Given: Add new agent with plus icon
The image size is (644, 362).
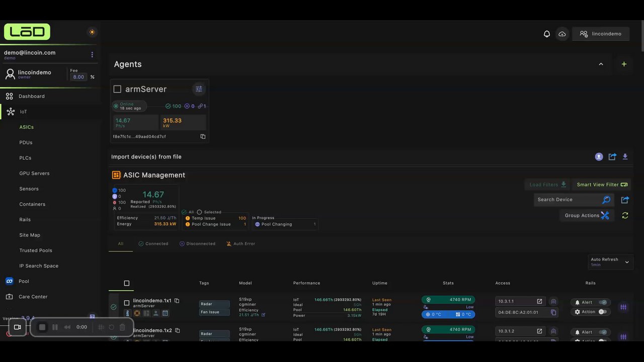Looking at the screenshot, I should click(x=624, y=64).
